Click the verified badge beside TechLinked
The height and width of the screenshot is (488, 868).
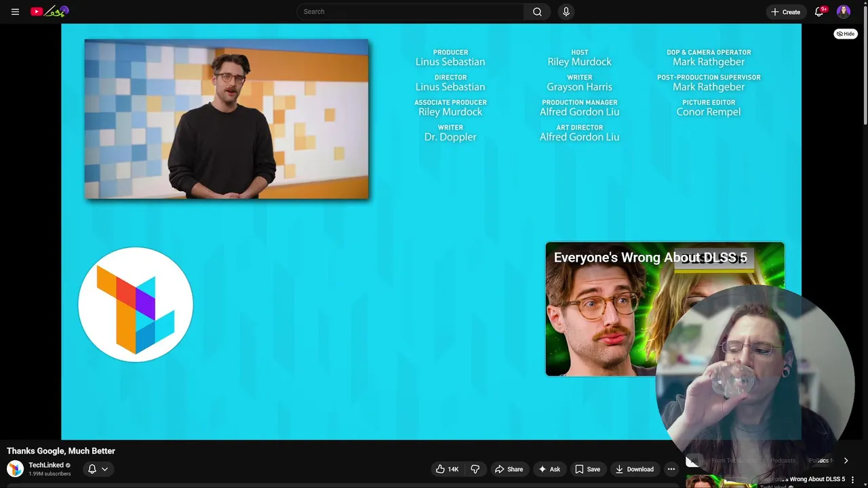tap(68, 465)
